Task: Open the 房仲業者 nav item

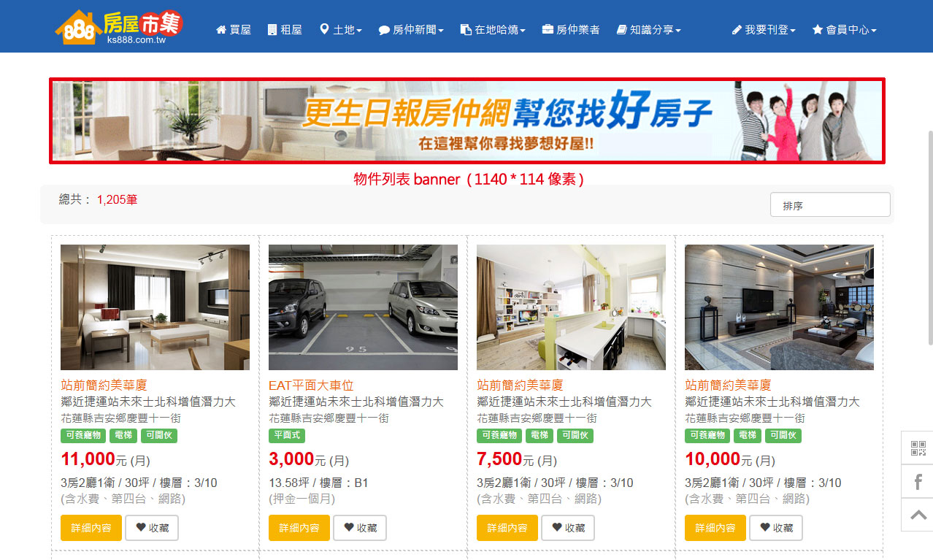Action: [x=571, y=30]
